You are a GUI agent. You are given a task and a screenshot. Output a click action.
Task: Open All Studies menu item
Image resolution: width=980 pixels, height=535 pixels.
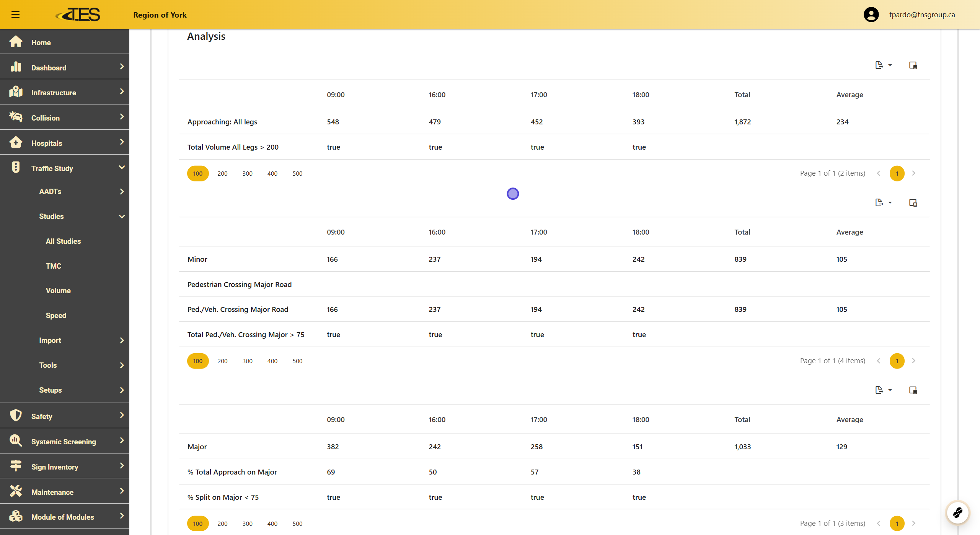coord(63,241)
